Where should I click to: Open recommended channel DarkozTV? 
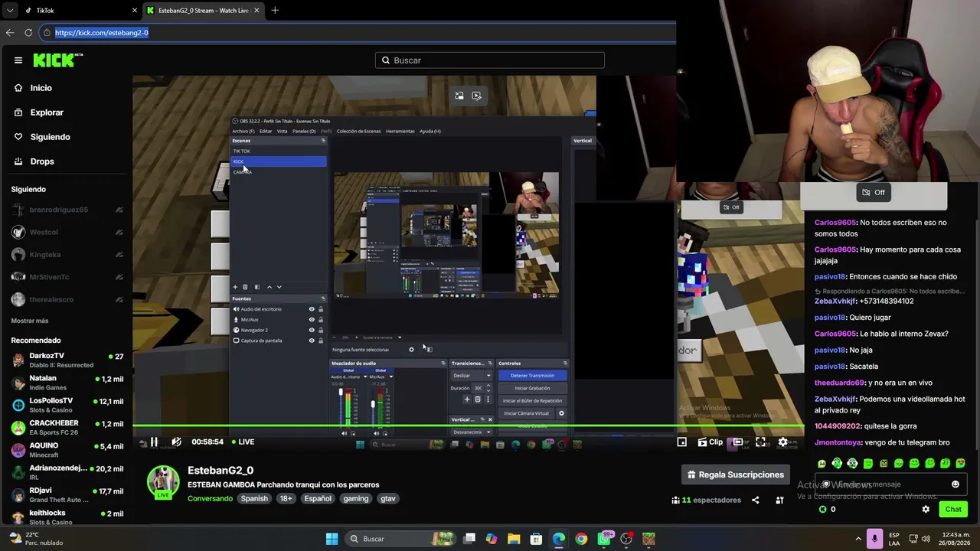click(x=67, y=360)
